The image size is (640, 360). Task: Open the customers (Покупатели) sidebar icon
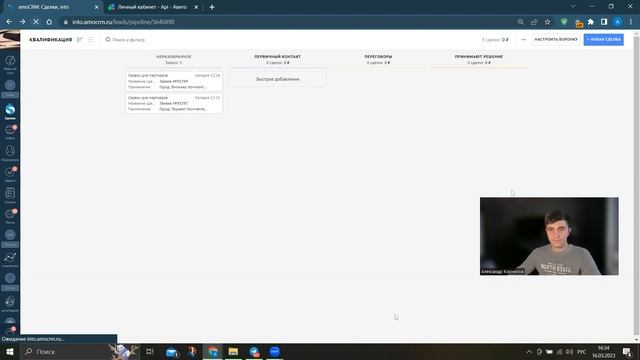coord(10,153)
